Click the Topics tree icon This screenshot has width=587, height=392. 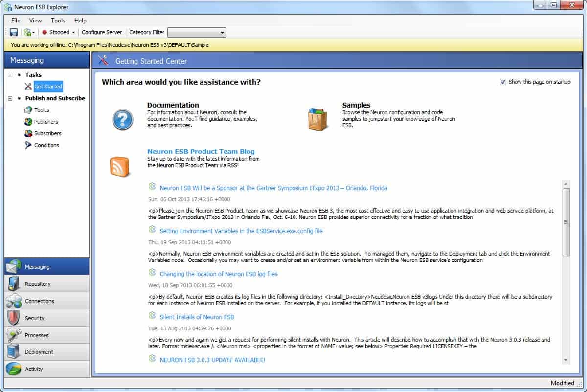[x=28, y=110]
